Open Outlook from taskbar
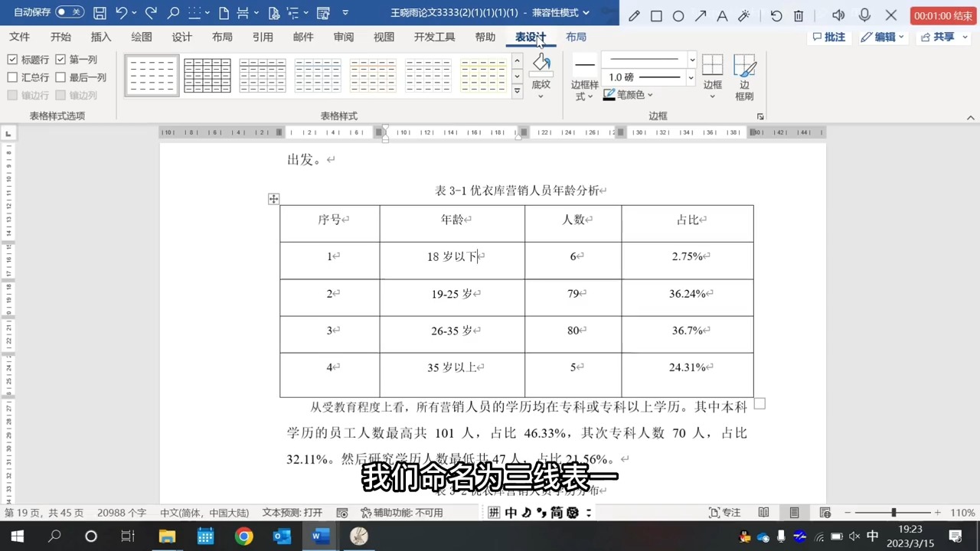Image resolution: width=980 pixels, height=551 pixels. click(282, 536)
